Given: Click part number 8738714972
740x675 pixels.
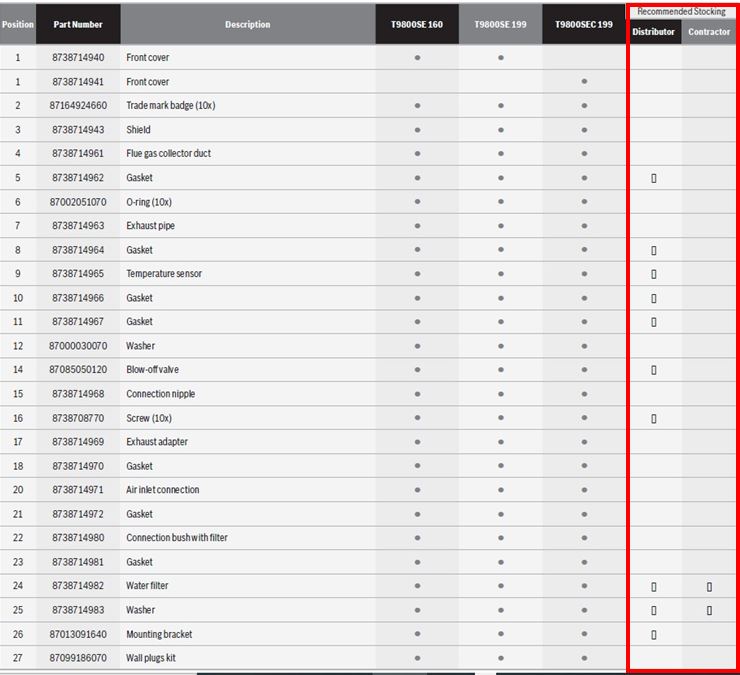Looking at the screenshot, I should click(78, 514).
